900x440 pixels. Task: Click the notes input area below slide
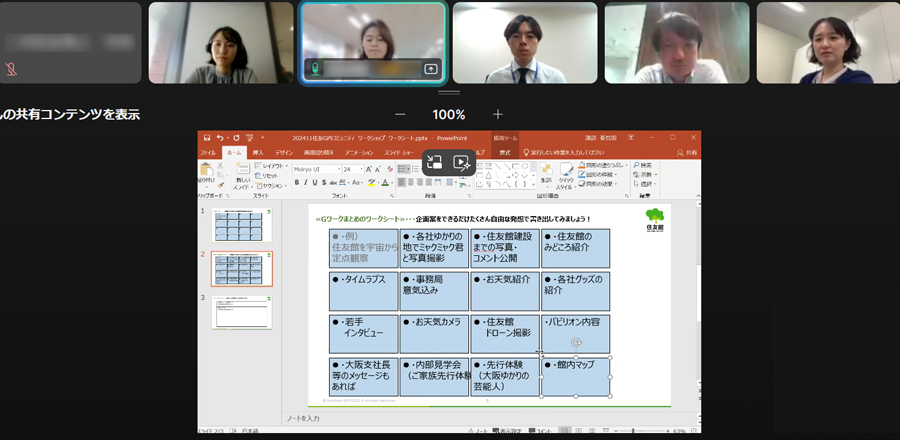[489, 419]
